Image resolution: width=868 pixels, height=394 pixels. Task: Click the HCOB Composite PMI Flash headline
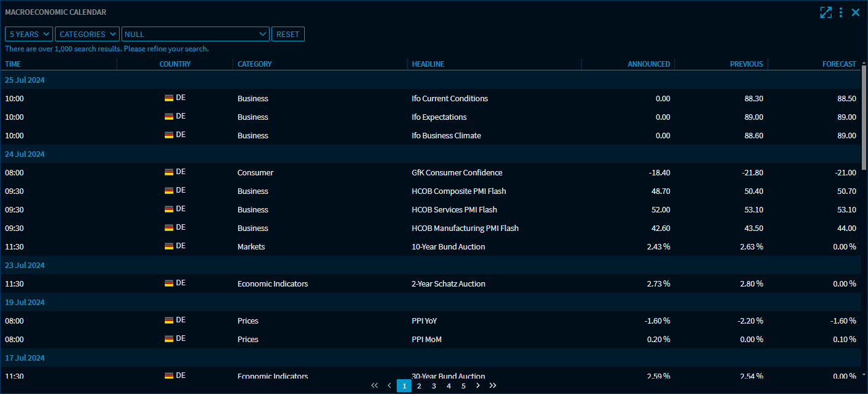tap(458, 191)
